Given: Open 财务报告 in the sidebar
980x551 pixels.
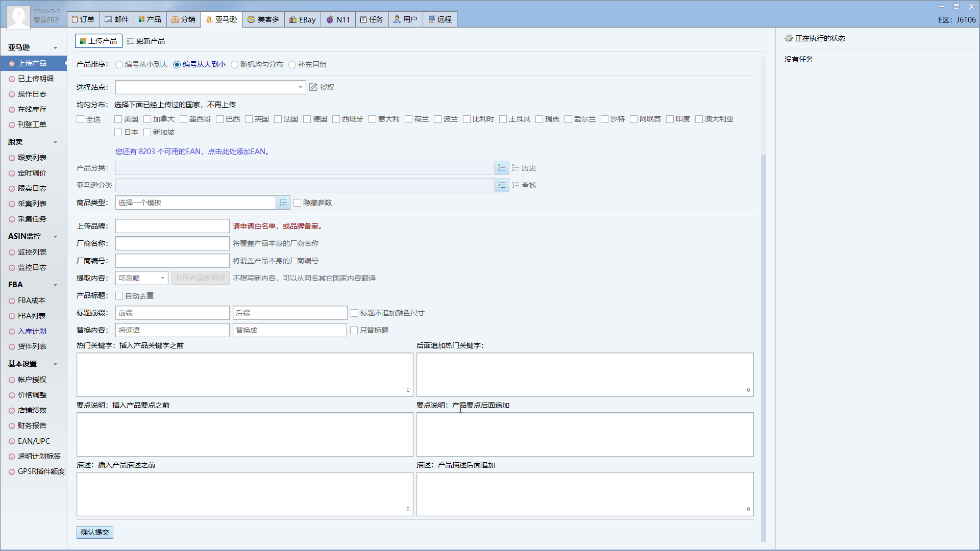Looking at the screenshot, I should click(x=33, y=425).
